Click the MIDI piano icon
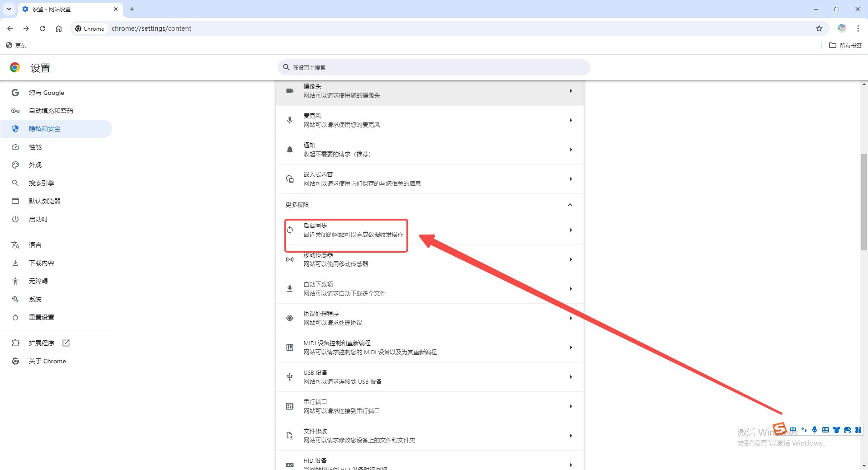The width and height of the screenshot is (868, 470). [x=290, y=348]
